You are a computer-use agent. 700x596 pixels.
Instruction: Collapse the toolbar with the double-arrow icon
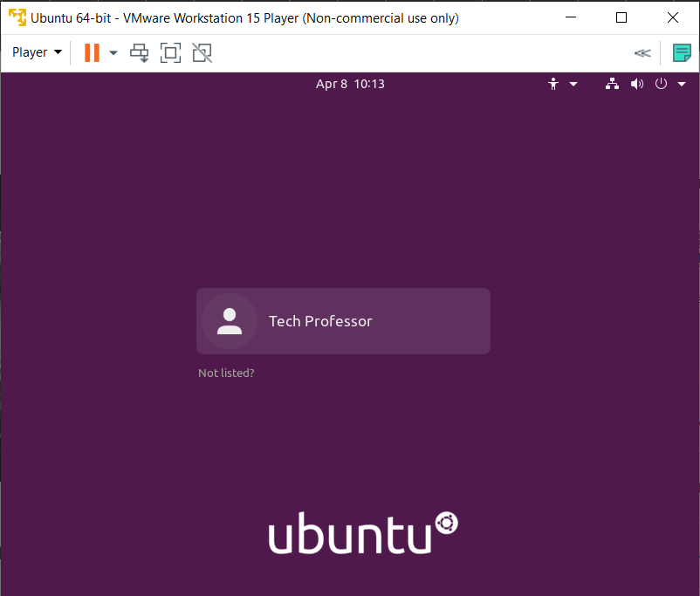(642, 52)
